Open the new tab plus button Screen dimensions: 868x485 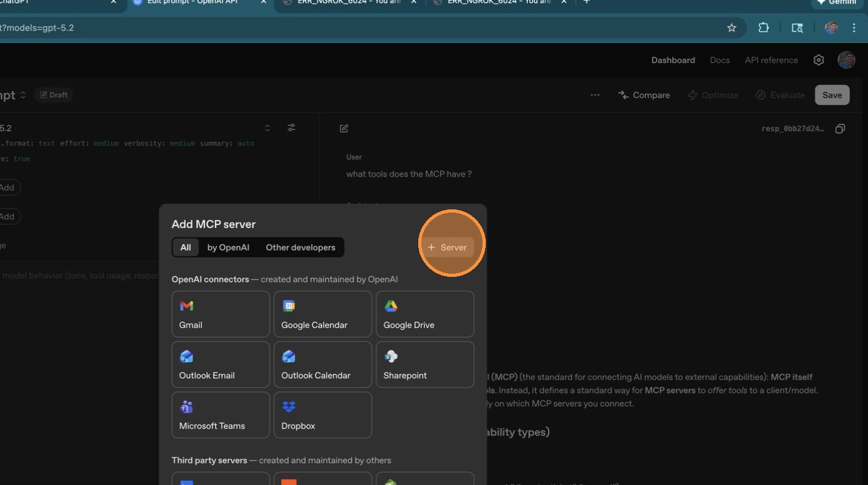(x=587, y=2)
